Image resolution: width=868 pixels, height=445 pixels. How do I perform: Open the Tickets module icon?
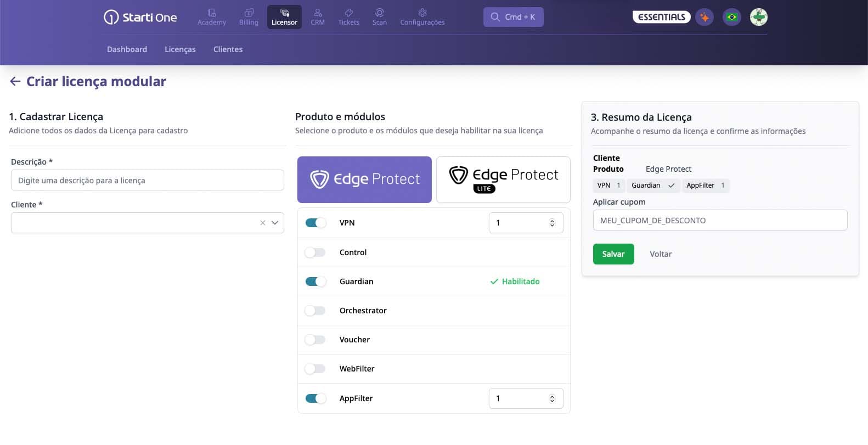click(348, 13)
